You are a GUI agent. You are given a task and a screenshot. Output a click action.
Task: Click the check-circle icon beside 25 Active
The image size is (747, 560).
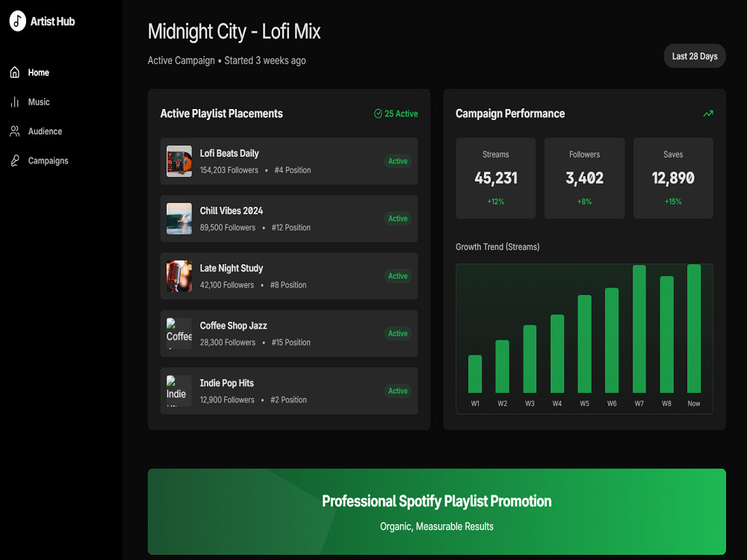378,113
